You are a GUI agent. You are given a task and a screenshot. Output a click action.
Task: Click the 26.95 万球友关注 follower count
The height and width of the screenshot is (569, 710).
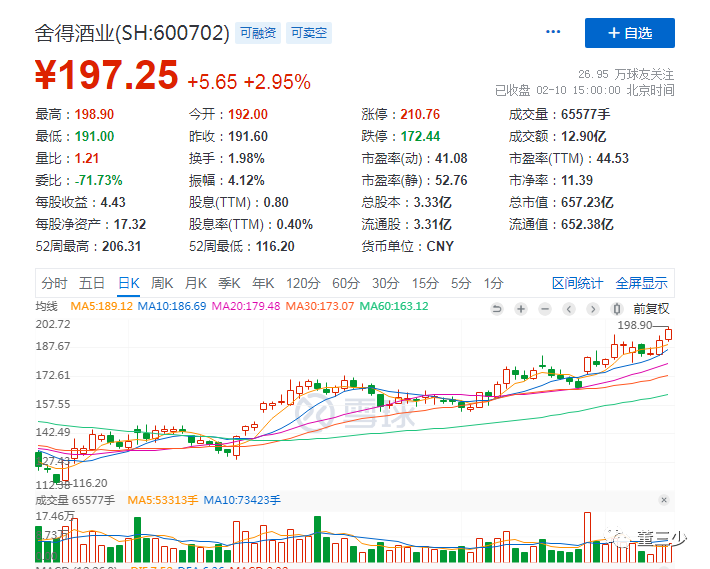click(x=626, y=74)
